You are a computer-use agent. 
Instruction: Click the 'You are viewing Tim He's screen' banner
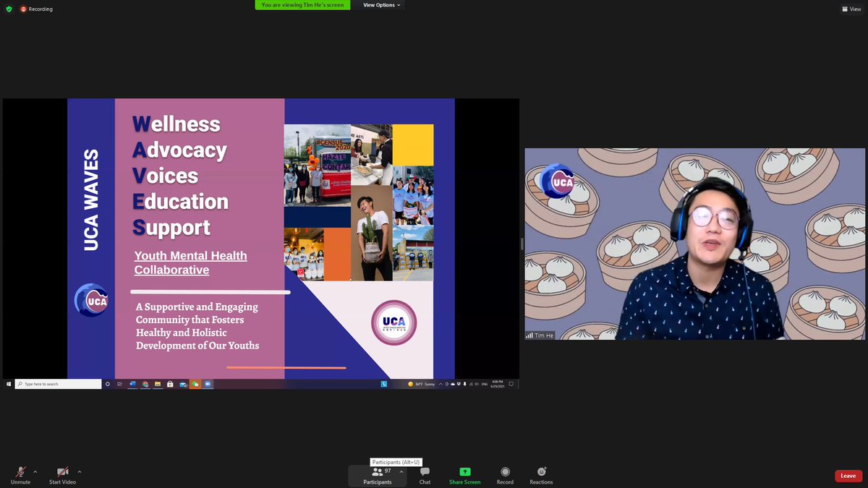302,5
